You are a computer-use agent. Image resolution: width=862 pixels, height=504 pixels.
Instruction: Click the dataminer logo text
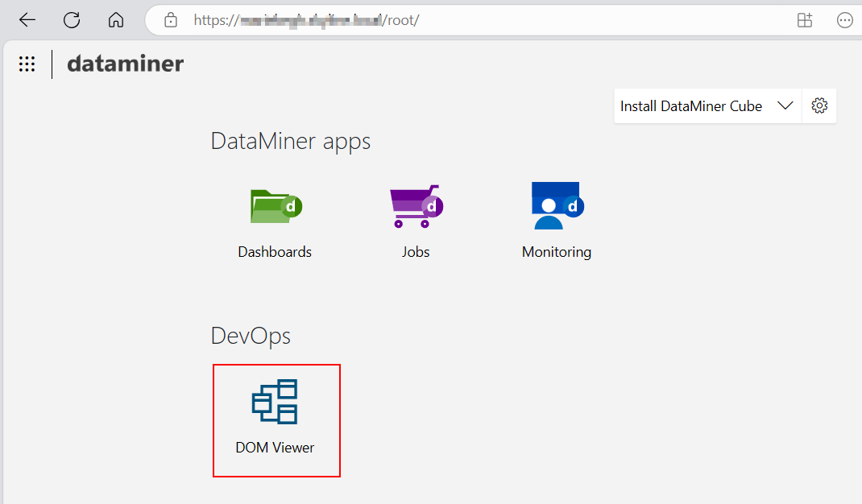point(126,64)
